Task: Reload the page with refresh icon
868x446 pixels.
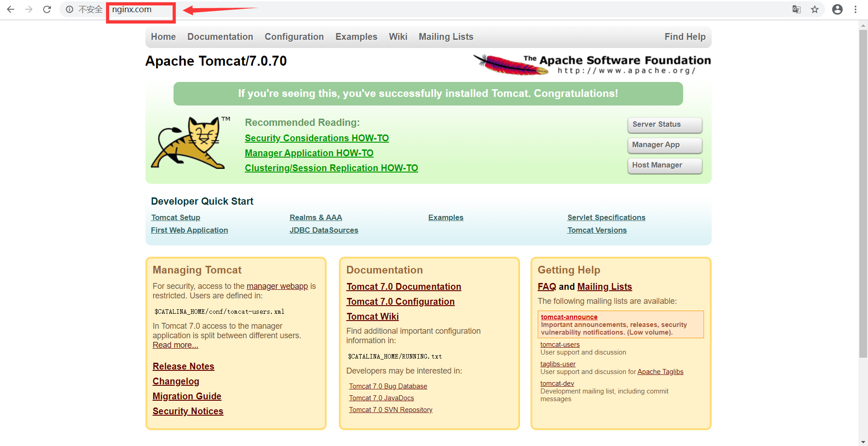Action: (47, 9)
